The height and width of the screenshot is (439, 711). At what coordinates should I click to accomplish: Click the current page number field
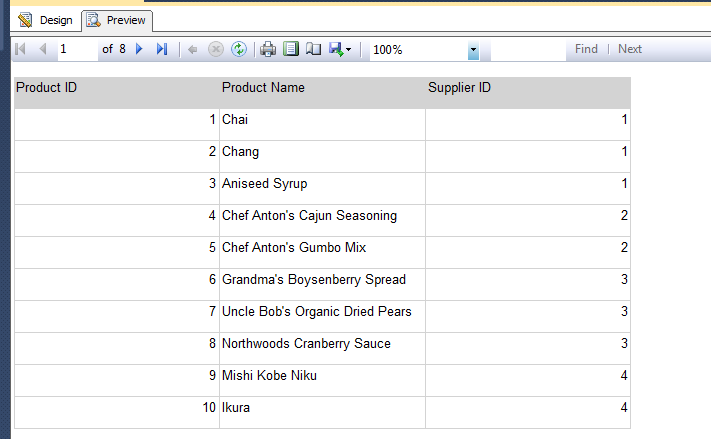(x=77, y=49)
